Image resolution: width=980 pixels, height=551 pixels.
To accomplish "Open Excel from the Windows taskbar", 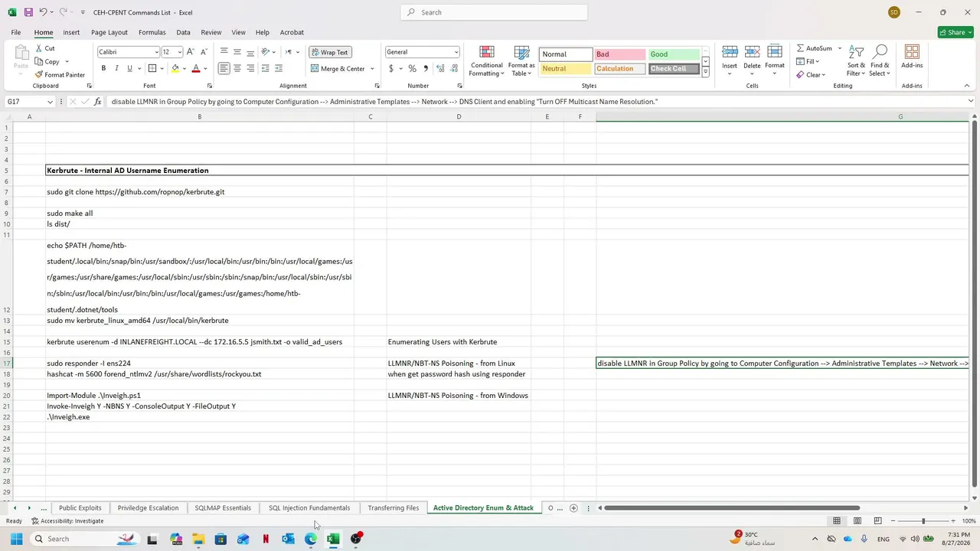I will tap(333, 539).
